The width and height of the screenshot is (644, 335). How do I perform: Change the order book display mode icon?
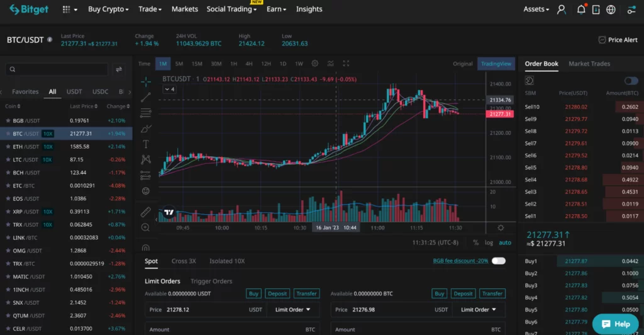click(x=530, y=81)
